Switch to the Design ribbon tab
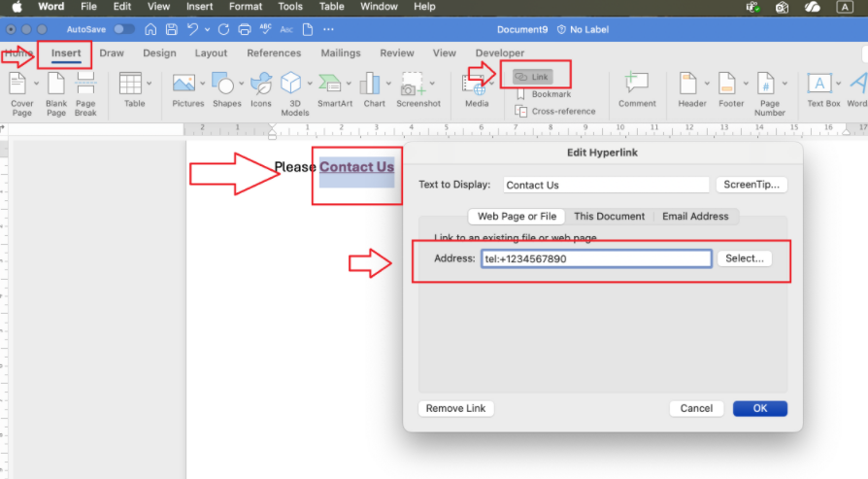 coord(159,53)
